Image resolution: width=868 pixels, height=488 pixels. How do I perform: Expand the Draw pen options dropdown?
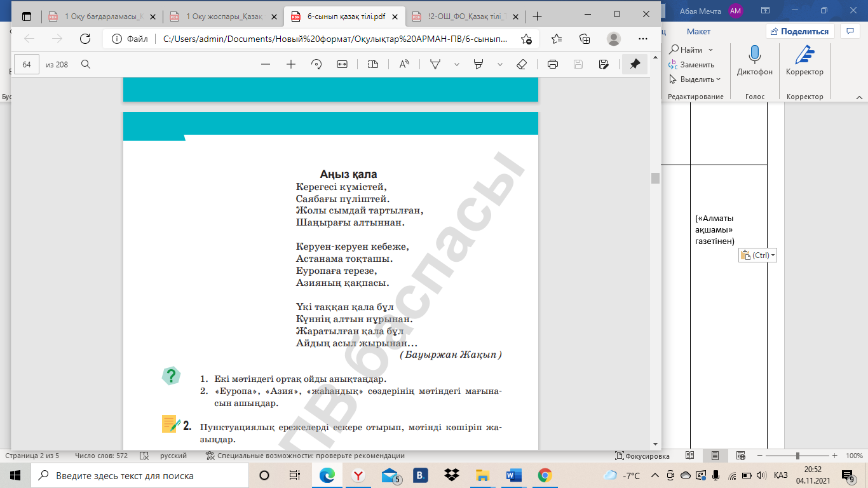pyautogui.click(x=456, y=64)
